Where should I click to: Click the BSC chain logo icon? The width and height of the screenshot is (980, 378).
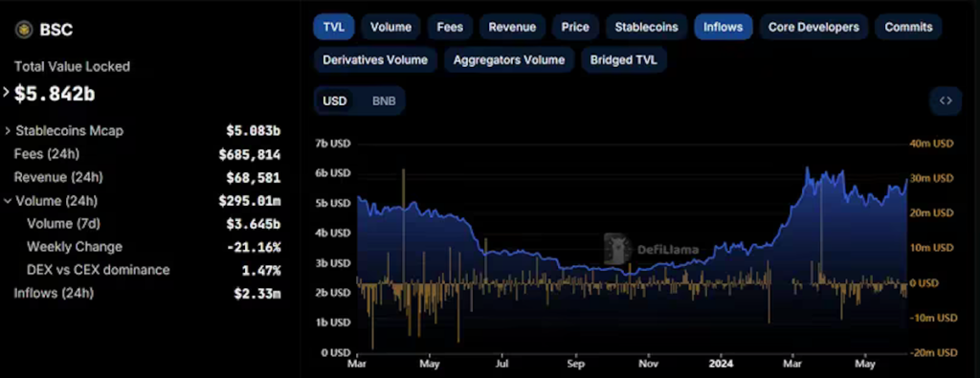pyautogui.click(x=24, y=30)
